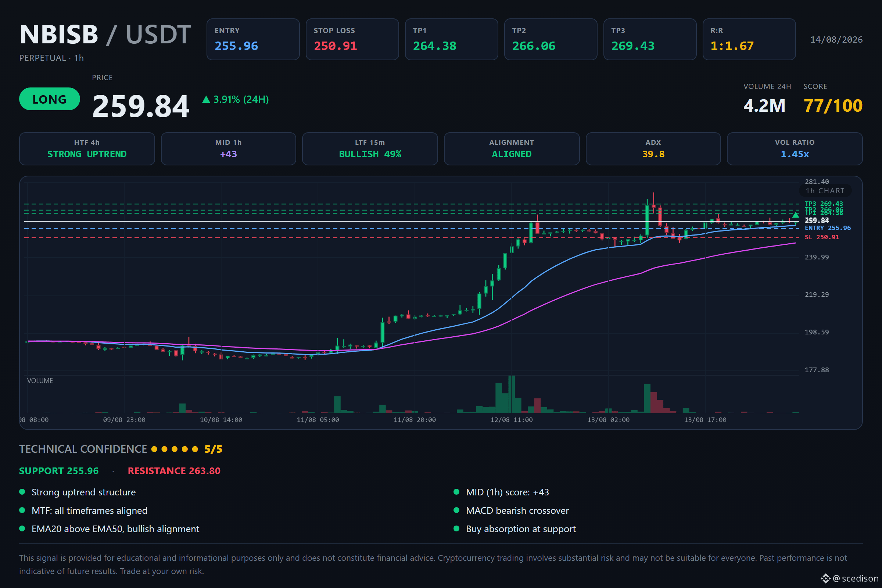Click the green up triangle beside 3.91%

click(x=206, y=99)
